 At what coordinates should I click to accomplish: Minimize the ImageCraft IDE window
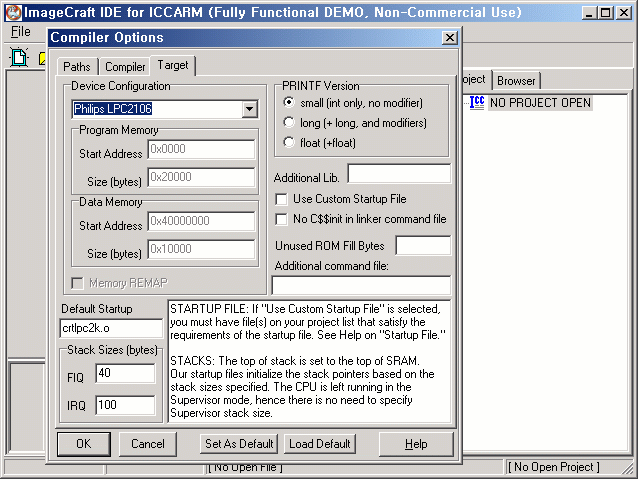click(589, 13)
